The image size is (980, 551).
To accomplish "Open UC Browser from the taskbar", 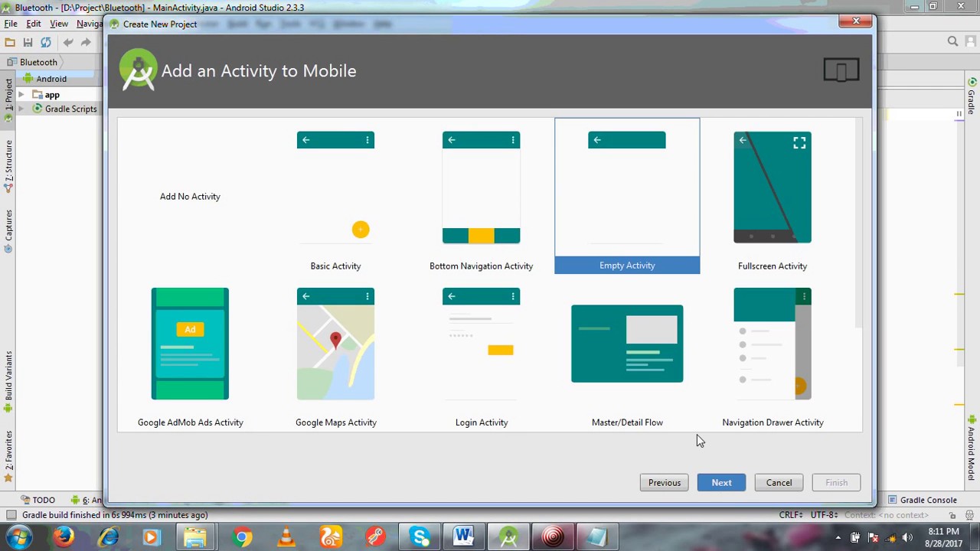I will (331, 537).
